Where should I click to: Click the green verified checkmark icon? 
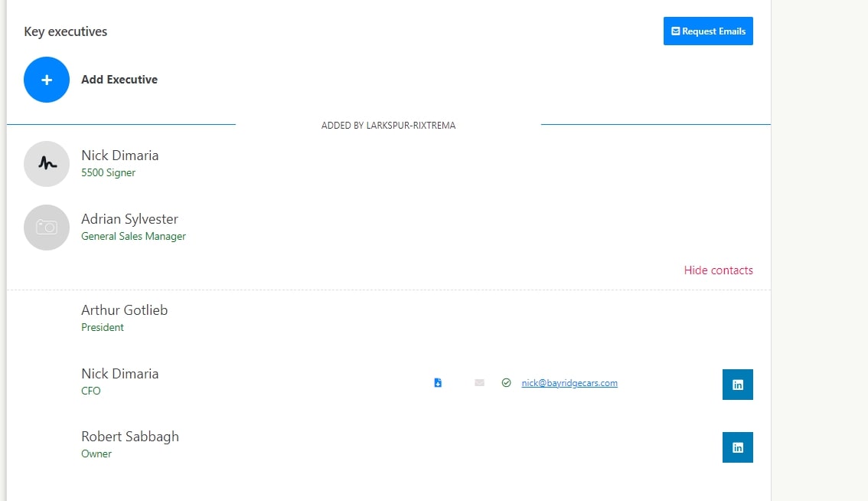click(506, 383)
